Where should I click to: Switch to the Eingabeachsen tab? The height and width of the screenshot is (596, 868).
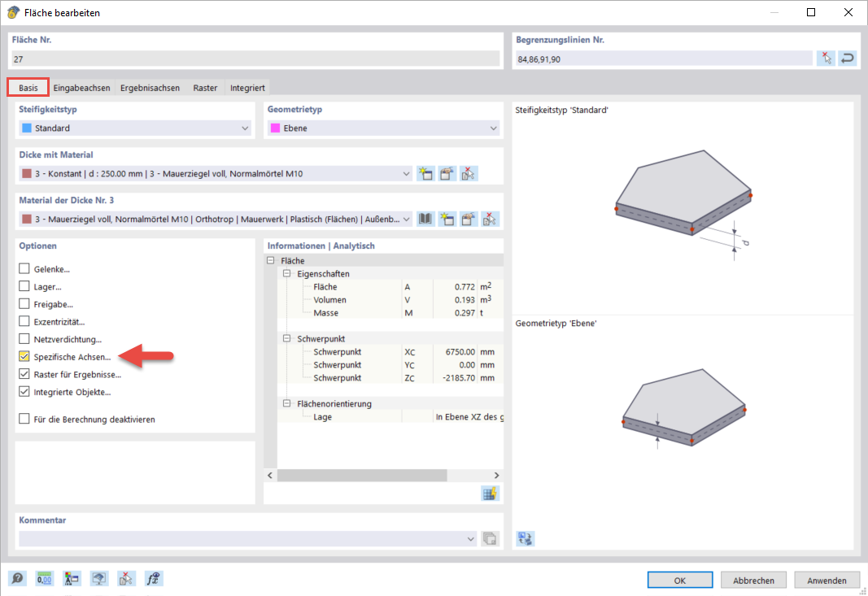[81, 88]
